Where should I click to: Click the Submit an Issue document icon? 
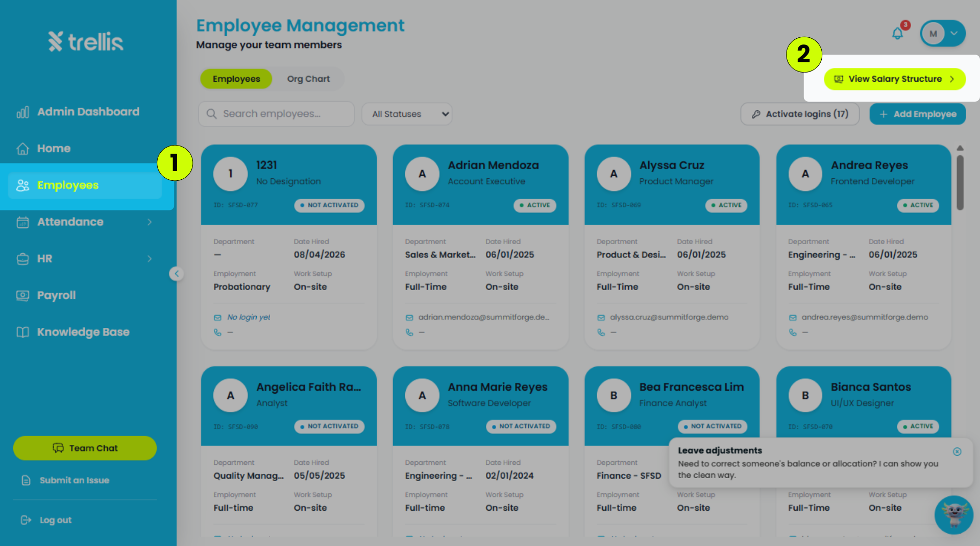point(26,480)
